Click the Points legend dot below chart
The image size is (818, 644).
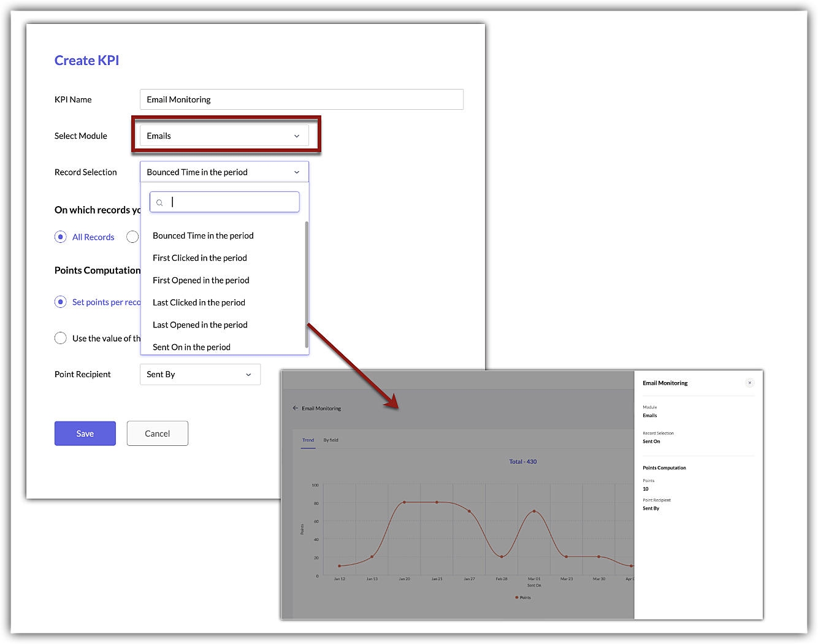click(517, 597)
